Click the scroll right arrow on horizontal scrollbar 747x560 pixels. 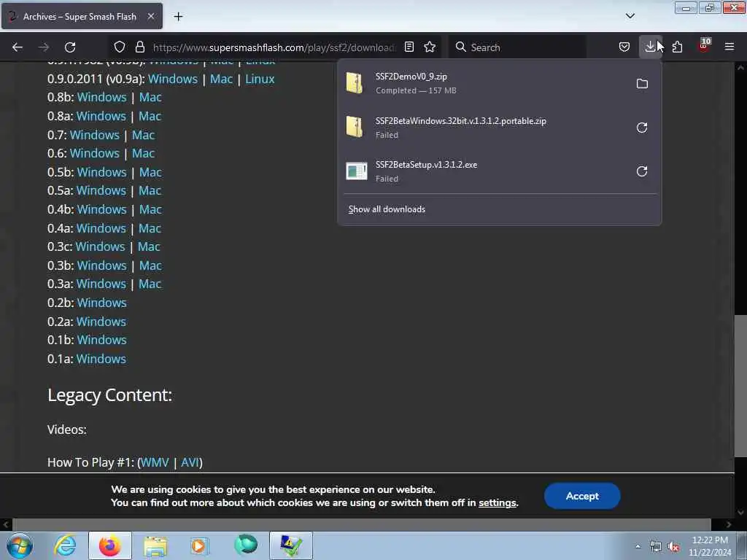[729, 524]
